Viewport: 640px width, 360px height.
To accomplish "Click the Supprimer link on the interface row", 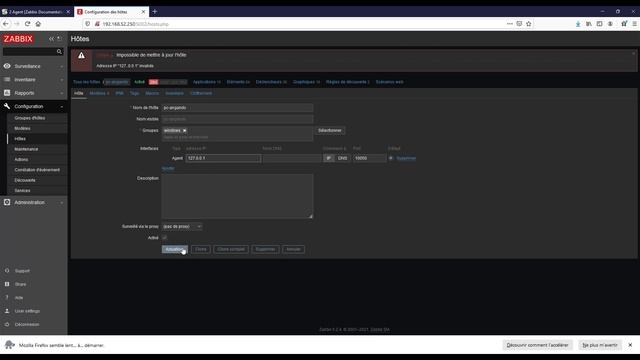I will (x=406, y=158).
